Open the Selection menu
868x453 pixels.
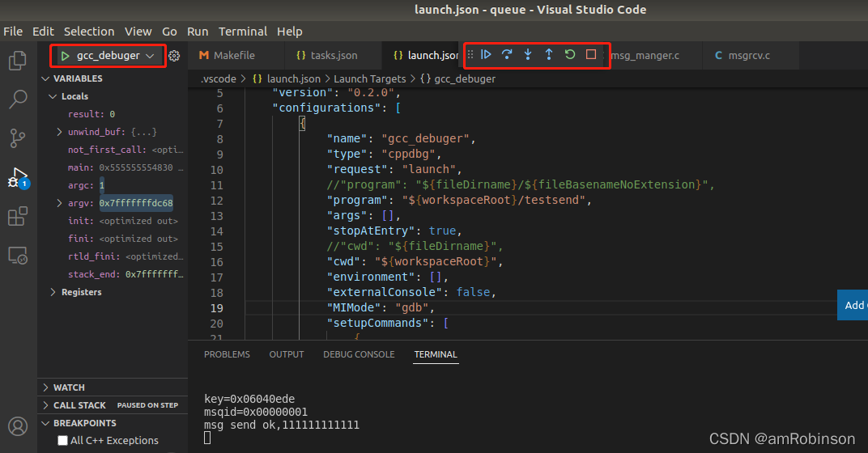88,32
